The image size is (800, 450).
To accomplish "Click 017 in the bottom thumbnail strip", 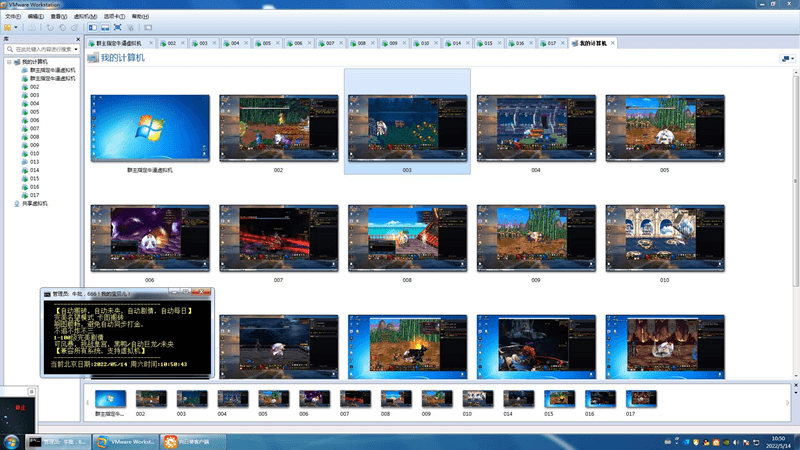I will tap(641, 399).
